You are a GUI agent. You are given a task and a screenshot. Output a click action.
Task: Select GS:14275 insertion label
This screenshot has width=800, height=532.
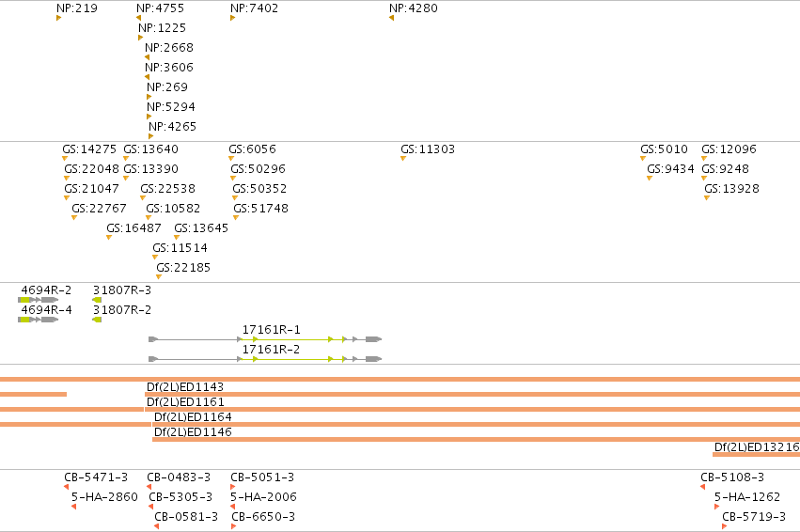pyautogui.click(x=89, y=149)
